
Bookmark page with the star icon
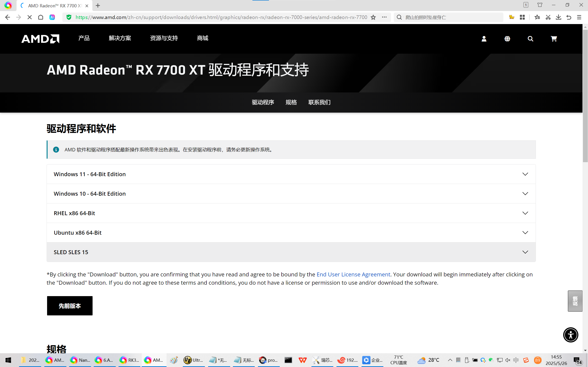[373, 17]
